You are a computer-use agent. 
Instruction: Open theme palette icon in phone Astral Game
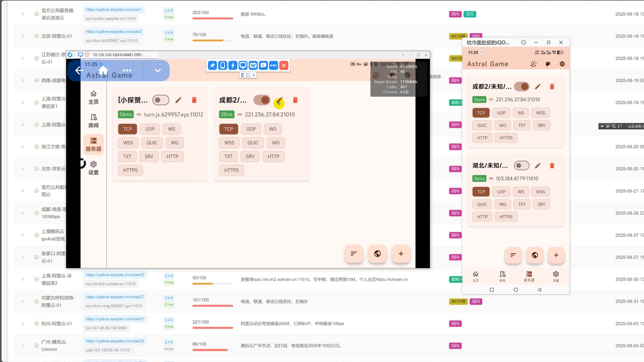coord(548,64)
